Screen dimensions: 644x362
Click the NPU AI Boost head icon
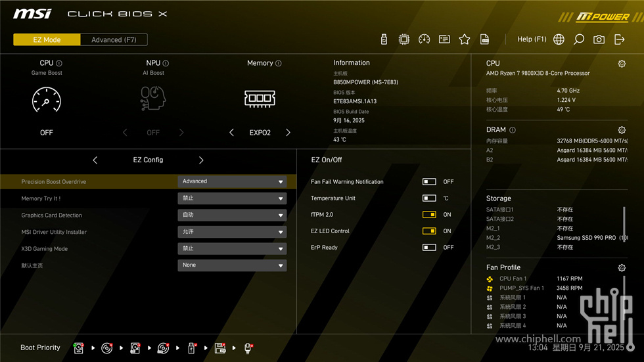coord(152,98)
